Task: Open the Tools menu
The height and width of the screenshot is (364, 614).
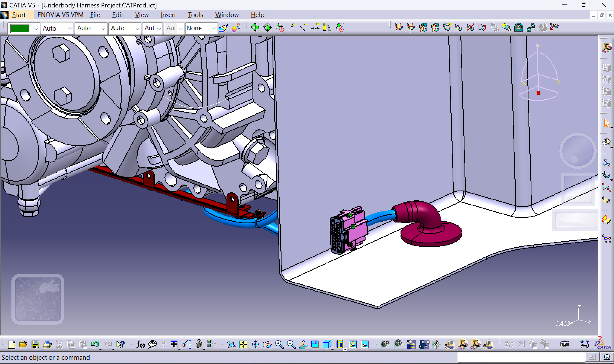Action: coord(195,15)
